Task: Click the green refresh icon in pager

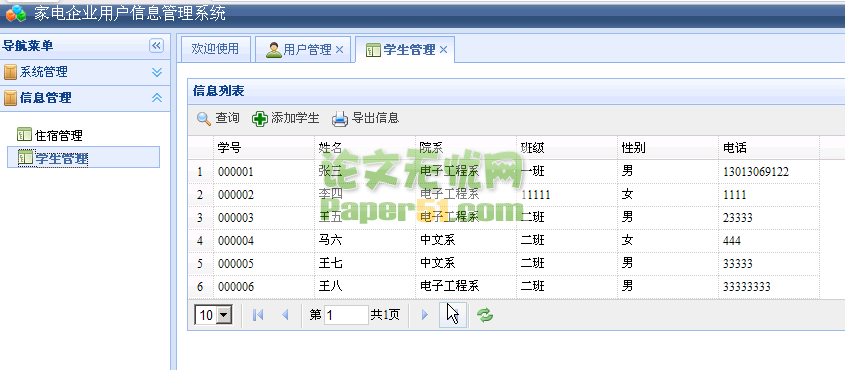Action: (485, 315)
